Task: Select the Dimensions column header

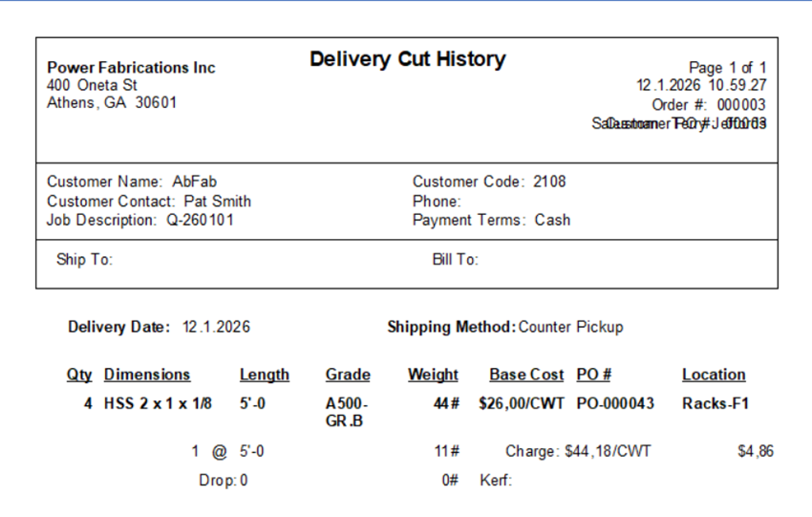Action: pyautogui.click(x=147, y=375)
